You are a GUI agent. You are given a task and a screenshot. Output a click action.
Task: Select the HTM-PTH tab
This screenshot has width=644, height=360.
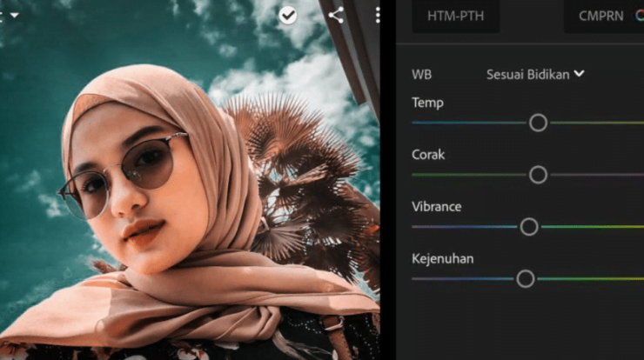pyautogui.click(x=455, y=16)
